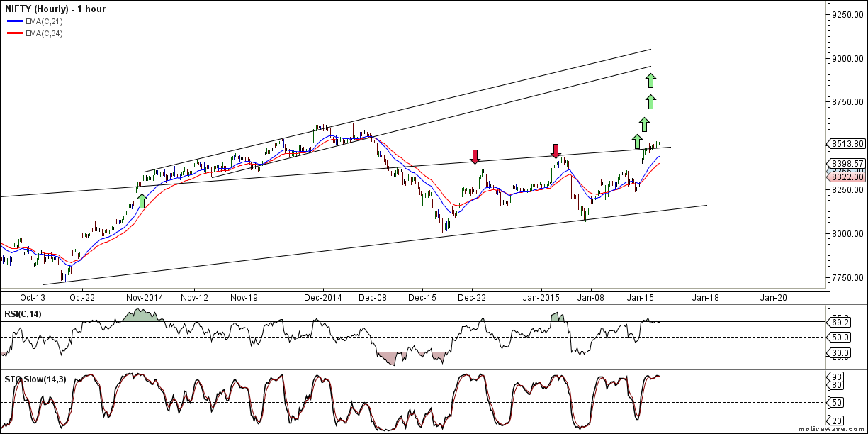The image size is (868, 434).
Task: Click the Dec-2014 date axis label
Action: [322, 298]
